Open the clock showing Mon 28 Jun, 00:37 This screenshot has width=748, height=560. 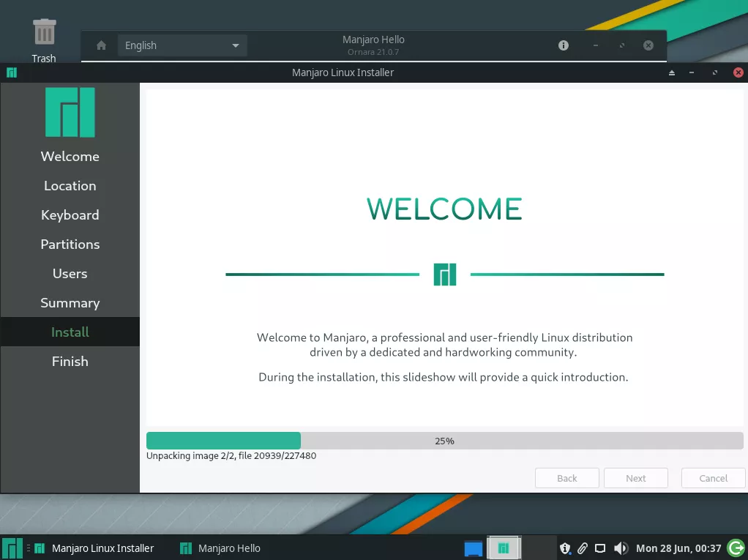678,548
